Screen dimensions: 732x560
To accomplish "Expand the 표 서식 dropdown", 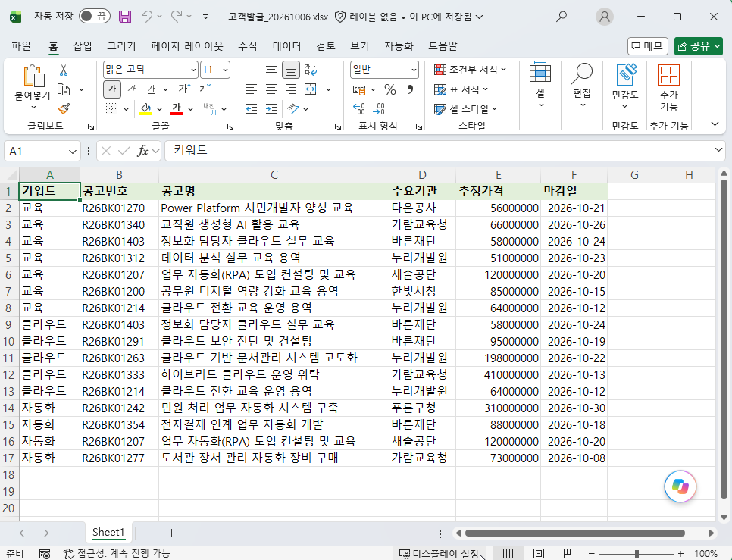I will (x=461, y=89).
